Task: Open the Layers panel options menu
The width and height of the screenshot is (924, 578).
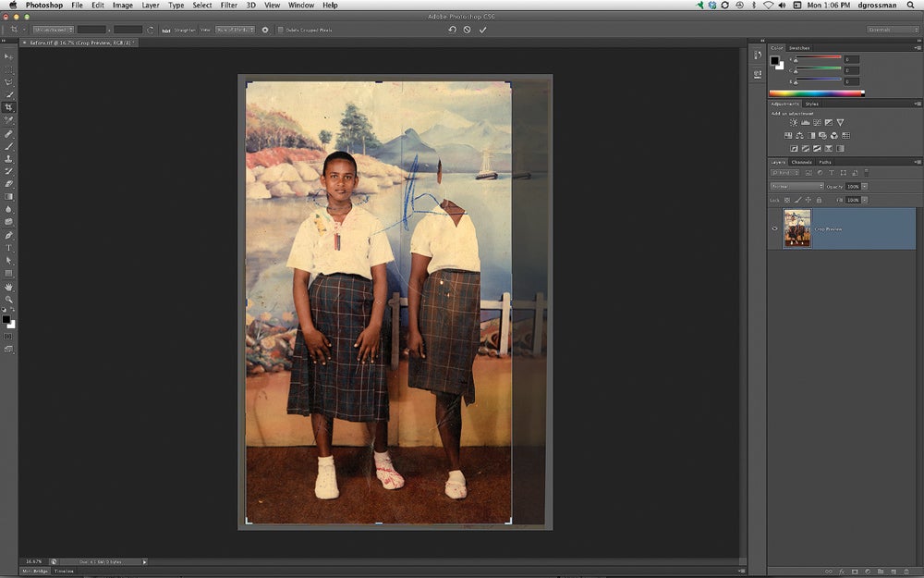Action: point(917,162)
